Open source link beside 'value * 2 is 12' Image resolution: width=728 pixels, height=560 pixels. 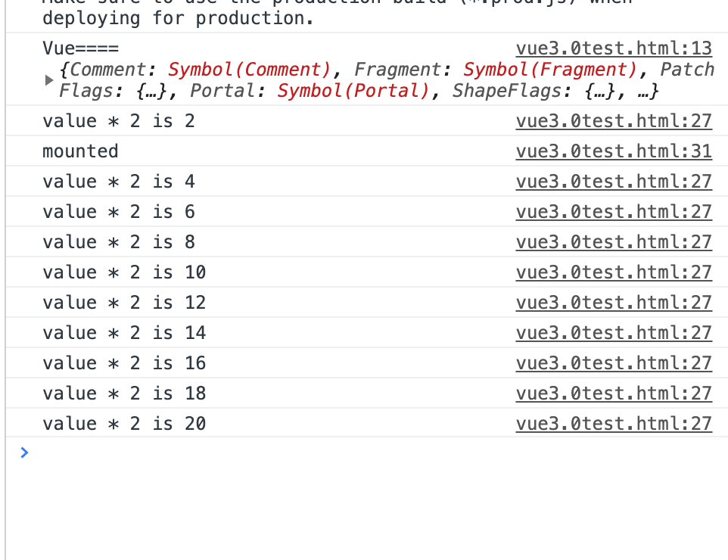click(x=614, y=302)
